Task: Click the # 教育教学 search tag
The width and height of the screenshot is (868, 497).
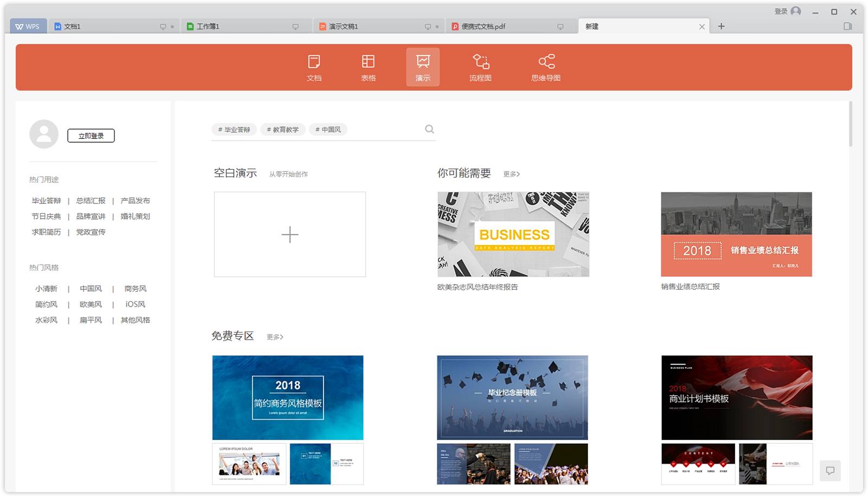Action: point(283,130)
